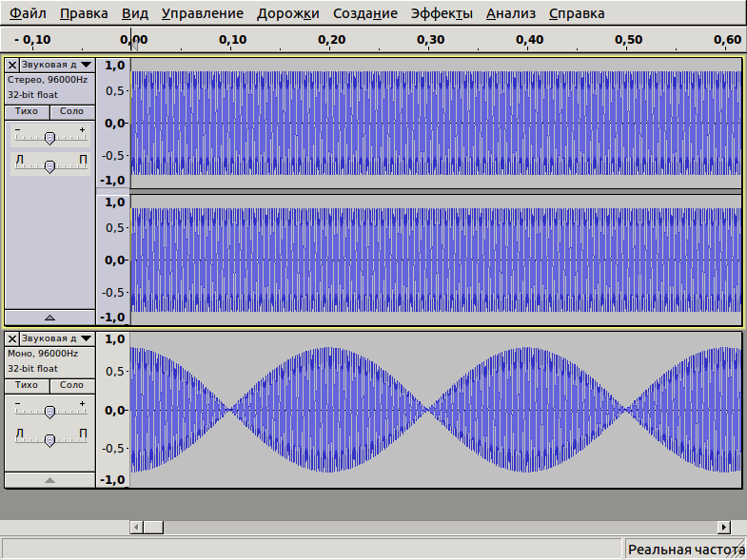
Task: Open the Анализ menu
Action: click(x=510, y=13)
